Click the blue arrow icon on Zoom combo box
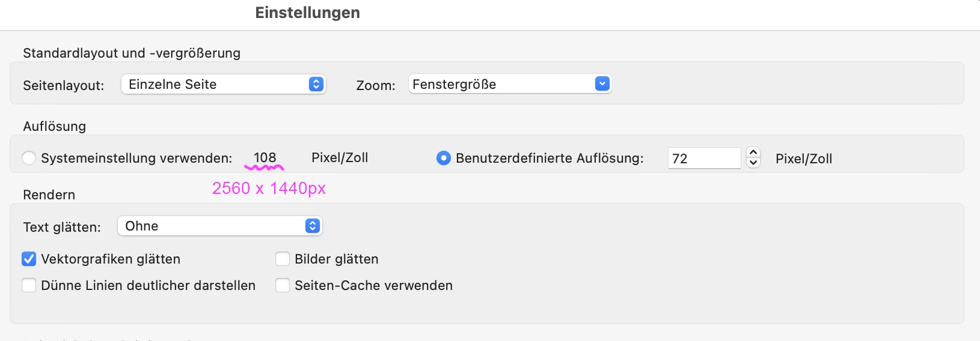This screenshot has width=980, height=341. pos(602,84)
